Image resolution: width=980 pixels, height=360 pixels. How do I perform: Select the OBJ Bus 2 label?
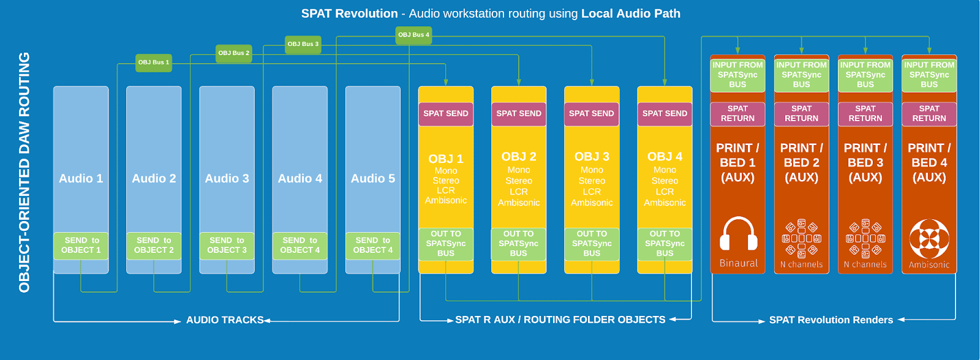pyautogui.click(x=234, y=53)
